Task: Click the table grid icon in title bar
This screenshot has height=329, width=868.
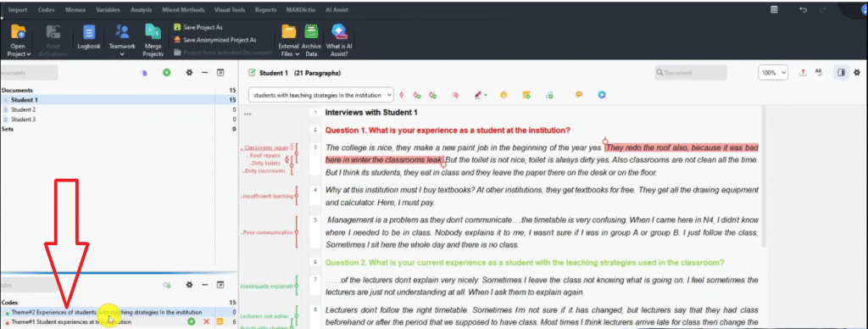Action: 775,9
